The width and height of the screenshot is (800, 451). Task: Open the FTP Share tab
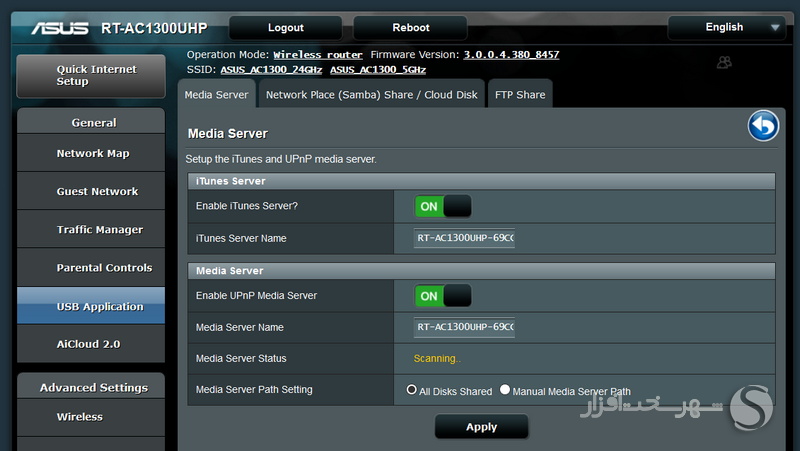point(520,94)
